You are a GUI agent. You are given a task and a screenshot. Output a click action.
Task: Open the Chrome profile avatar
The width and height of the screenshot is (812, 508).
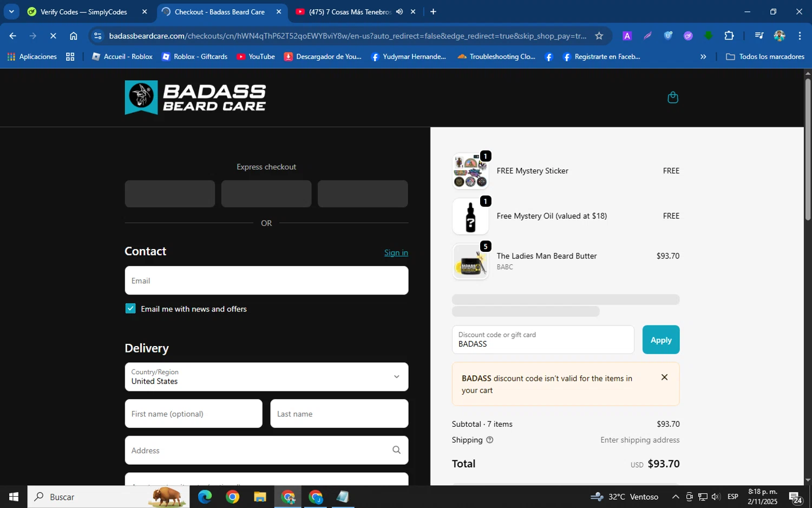(x=780, y=36)
